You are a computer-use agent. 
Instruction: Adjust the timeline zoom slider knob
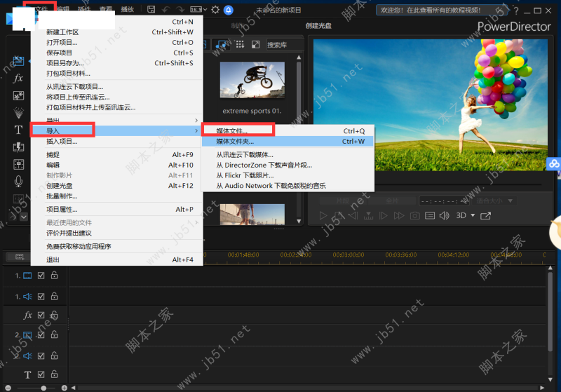click(43, 388)
